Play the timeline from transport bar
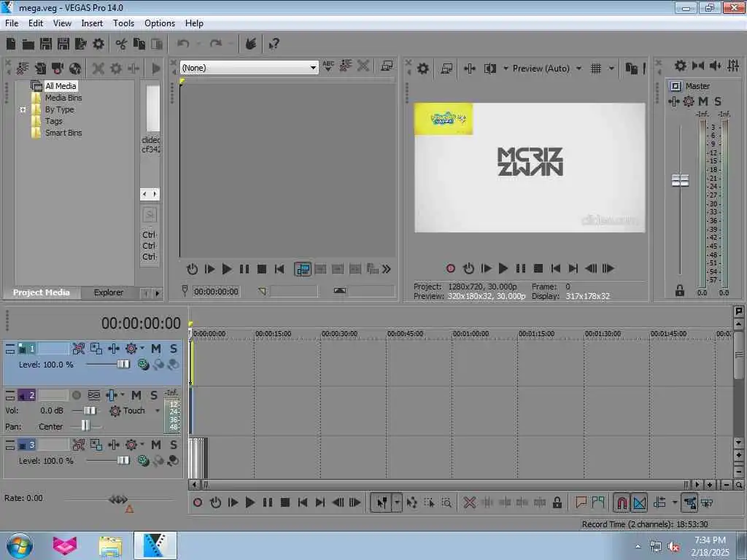747x560 pixels. 249,502
